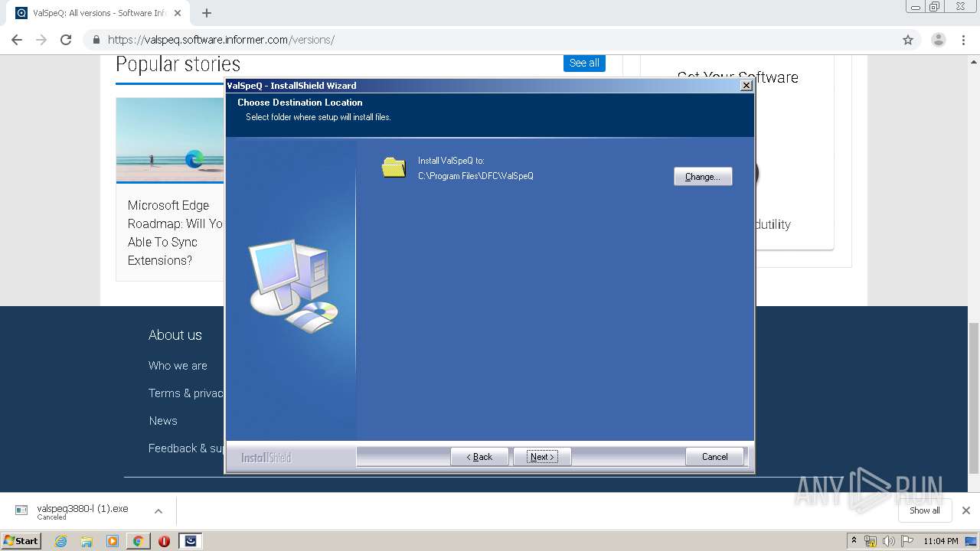This screenshot has height=551, width=980.
Task: Show hidden tray icons arrow
Action: [x=854, y=541]
